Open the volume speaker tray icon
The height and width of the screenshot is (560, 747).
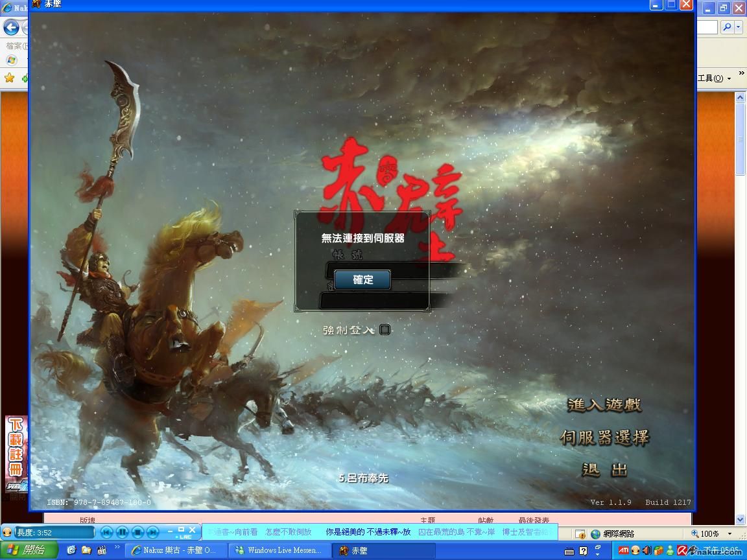pyautogui.click(x=646, y=551)
